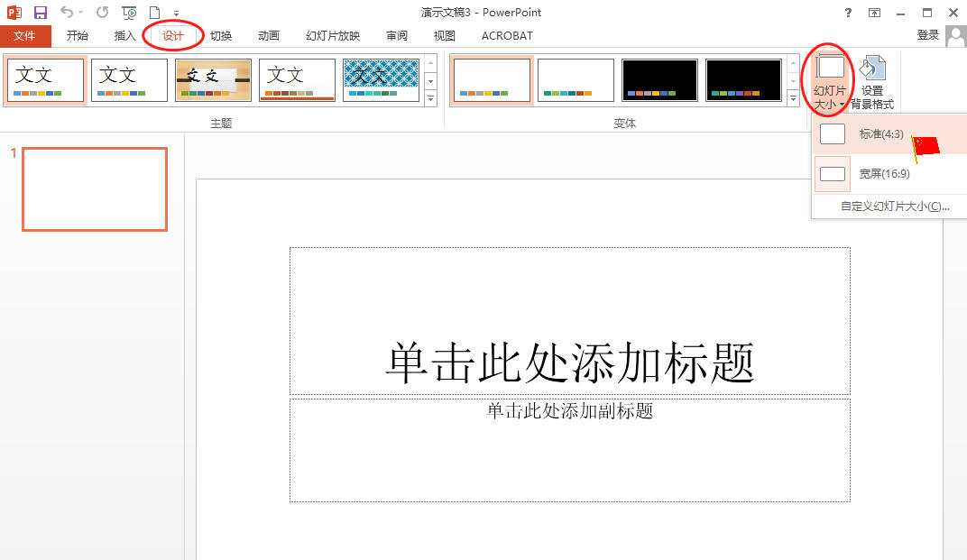Open PowerPoint Help question mark
Screen dimensions: 967x560
pyautogui.click(x=849, y=13)
